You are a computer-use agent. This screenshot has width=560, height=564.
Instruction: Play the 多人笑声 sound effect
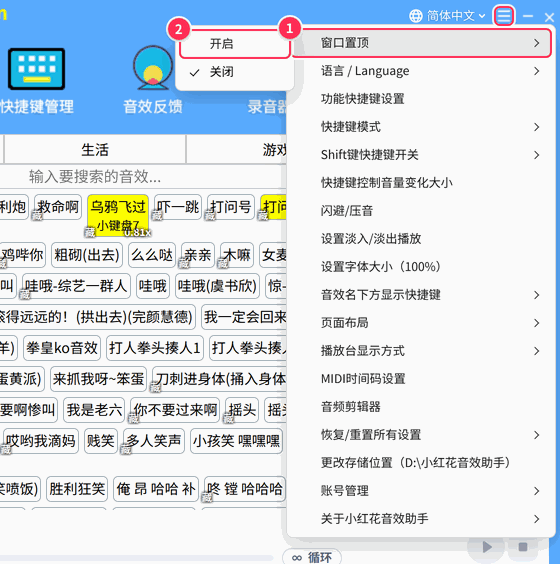[154, 441]
